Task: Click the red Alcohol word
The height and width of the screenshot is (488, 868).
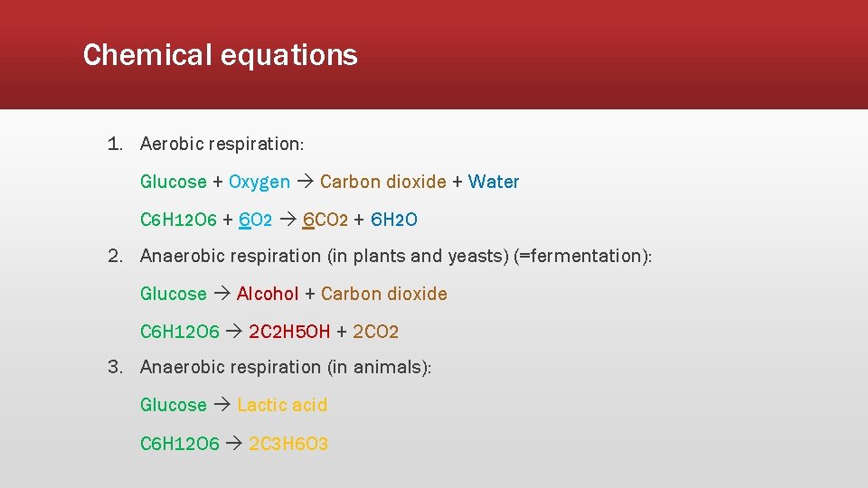Action: pyautogui.click(x=268, y=293)
